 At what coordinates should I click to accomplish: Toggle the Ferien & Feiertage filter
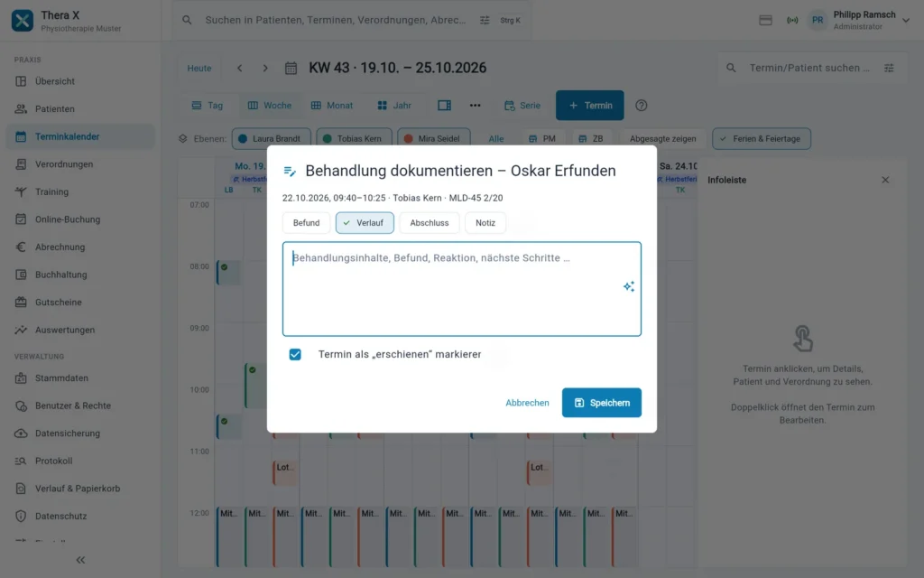point(762,138)
